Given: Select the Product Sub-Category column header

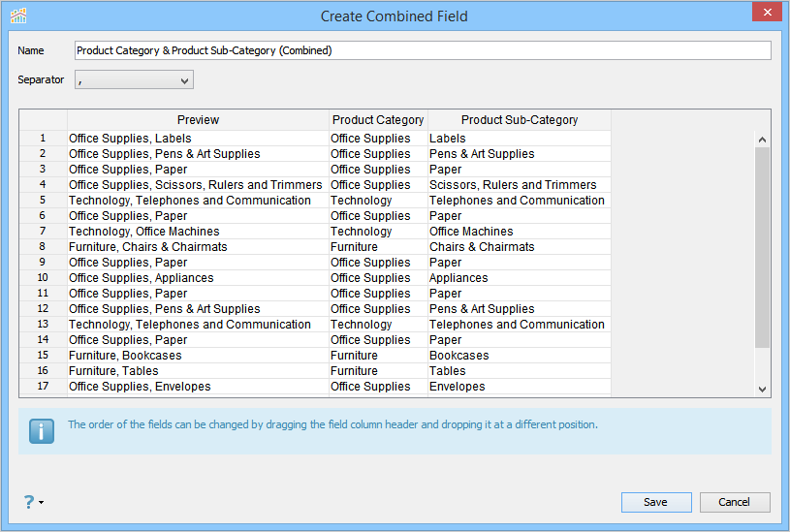Looking at the screenshot, I should (520, 120).
